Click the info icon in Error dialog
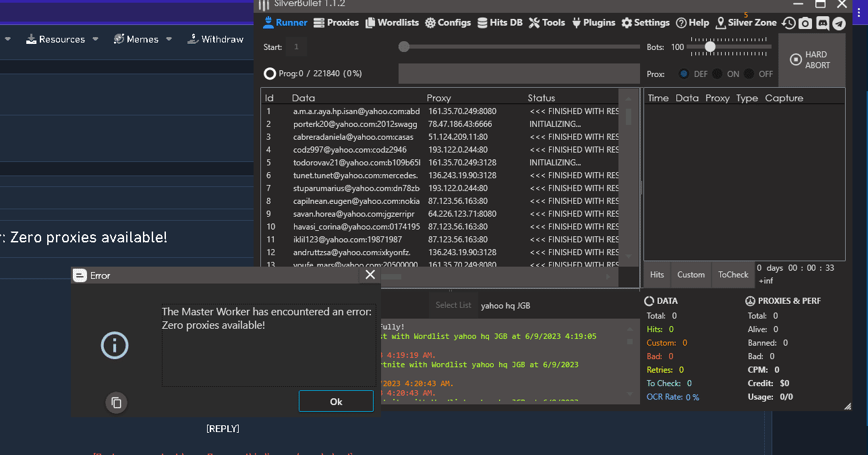868x455 pixels. [x=115, y=346]
